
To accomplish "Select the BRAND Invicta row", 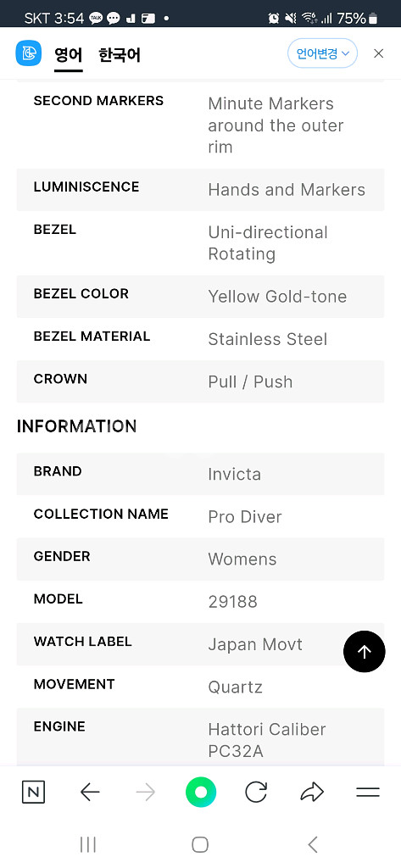I will [x=200, y=474].
